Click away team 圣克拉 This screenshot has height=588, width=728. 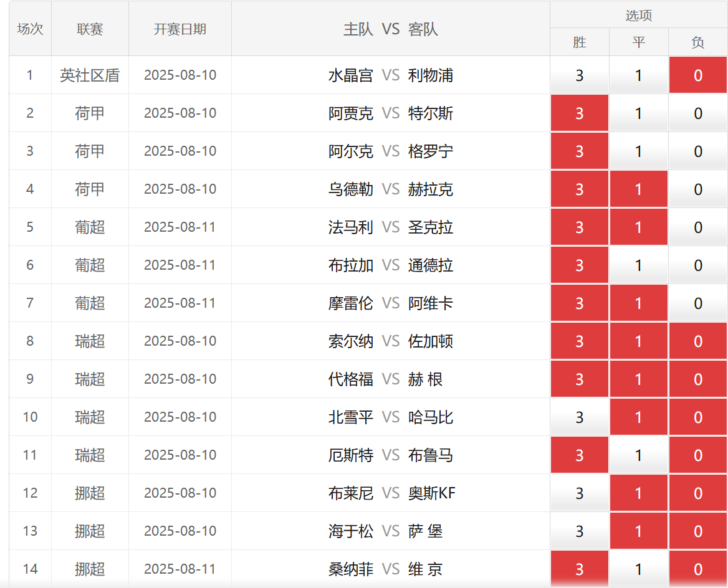[x=431, y=227]
